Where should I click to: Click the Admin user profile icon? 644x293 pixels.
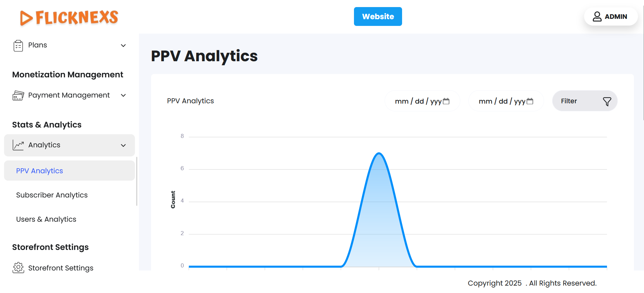[x=597, y=16]
